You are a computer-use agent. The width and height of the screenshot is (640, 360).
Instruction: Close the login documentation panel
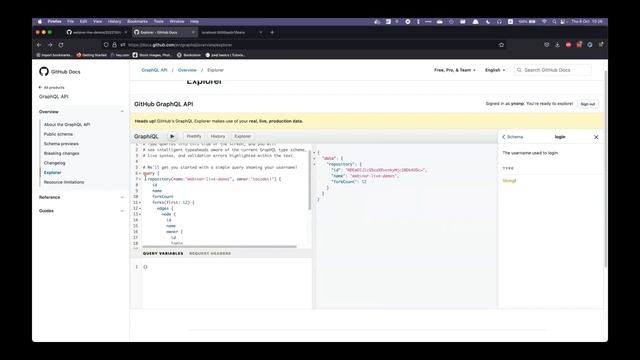pos(596,137)
